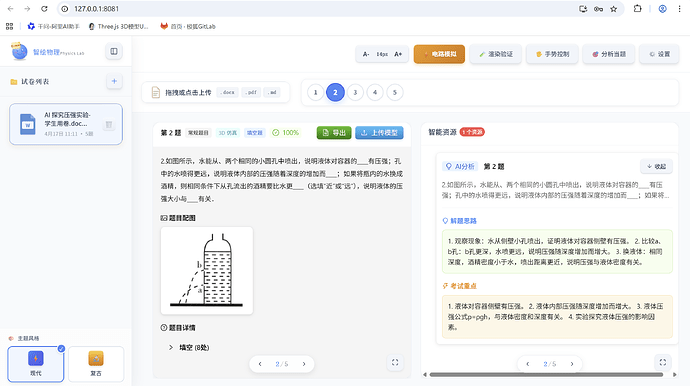
Task: Click 分析当题 analyze current question
Action: click(609, 54)
